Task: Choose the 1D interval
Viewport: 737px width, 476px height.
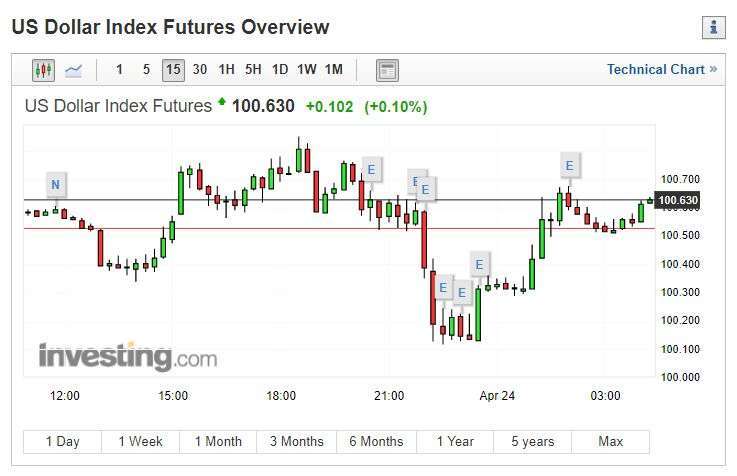Action: pyautogui.click(x=280, y=70)
